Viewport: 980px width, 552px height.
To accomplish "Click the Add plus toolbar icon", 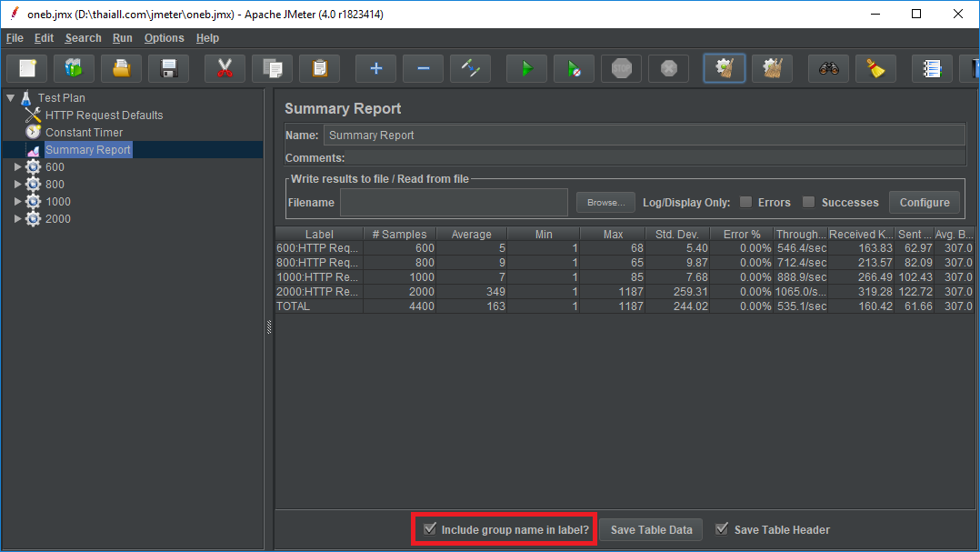I will coord(375,69).
